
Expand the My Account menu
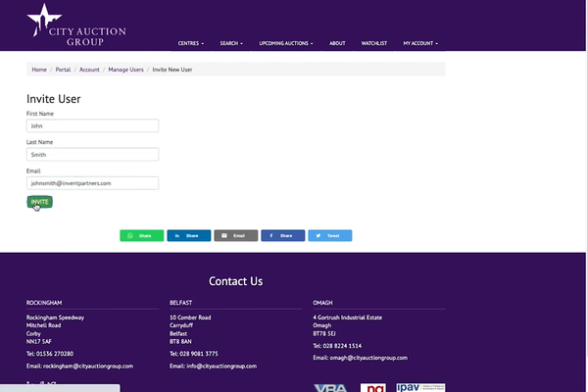420,43
